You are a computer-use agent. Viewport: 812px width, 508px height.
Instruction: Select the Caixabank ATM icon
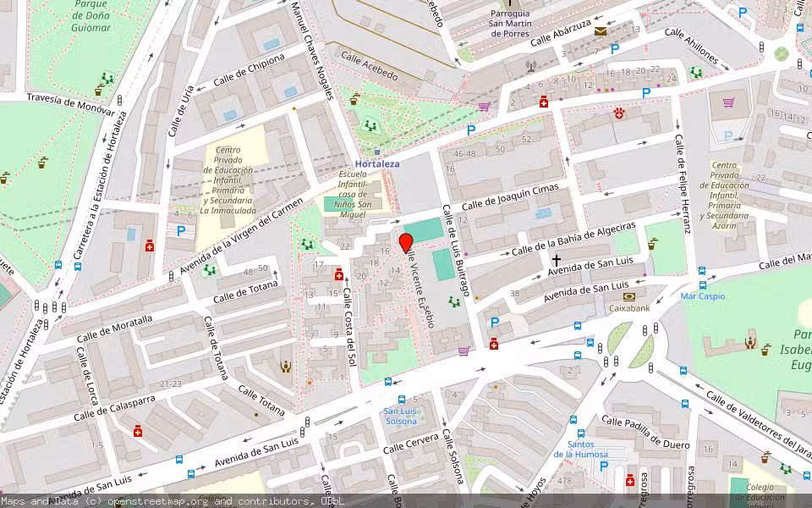(x=629, y=296)
